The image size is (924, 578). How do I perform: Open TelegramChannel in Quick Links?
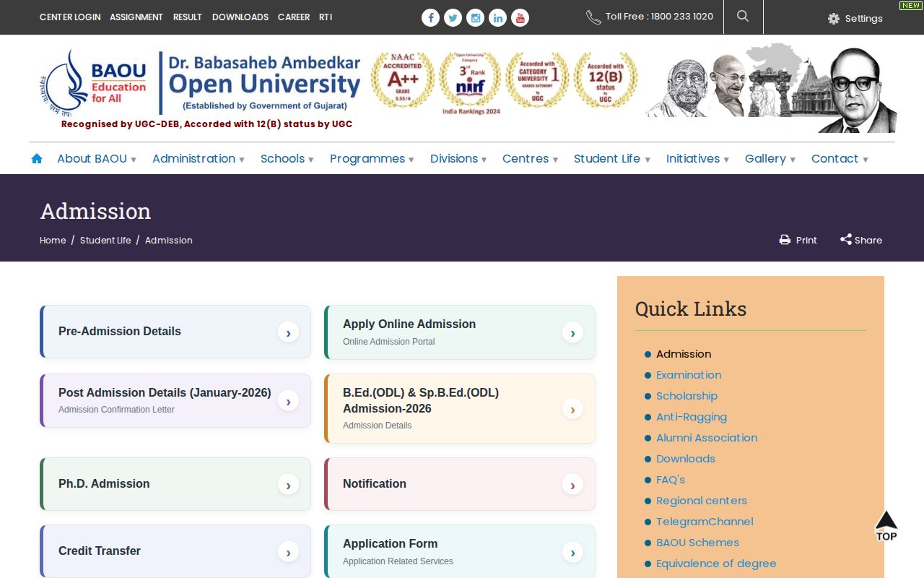click(705, 522)
